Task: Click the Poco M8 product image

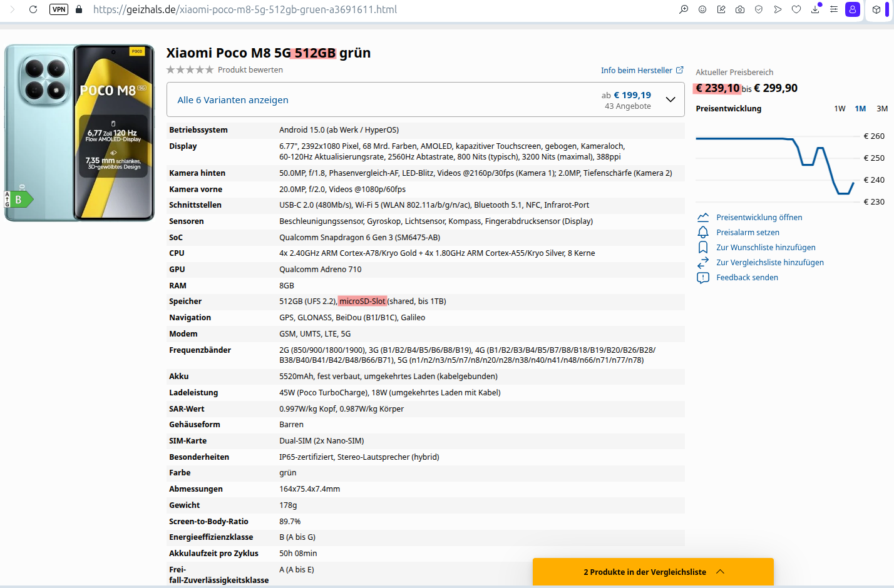Action: point(80,133)
